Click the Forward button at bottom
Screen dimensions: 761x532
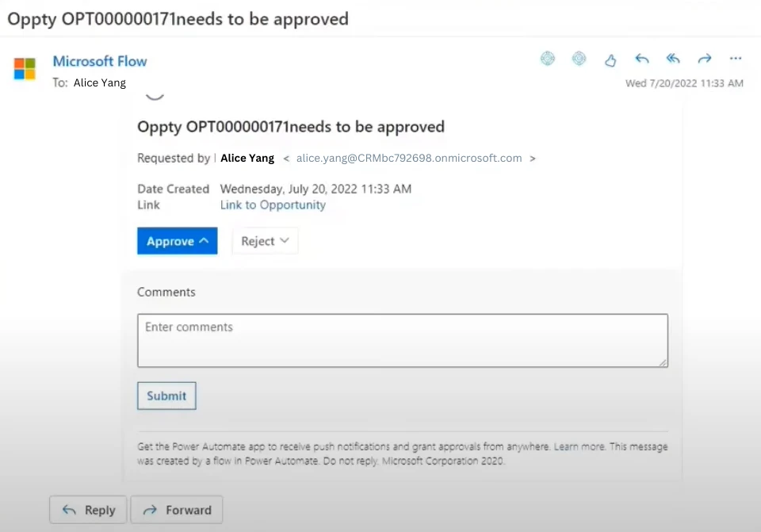pyautogui.click(x=176, y=510)
